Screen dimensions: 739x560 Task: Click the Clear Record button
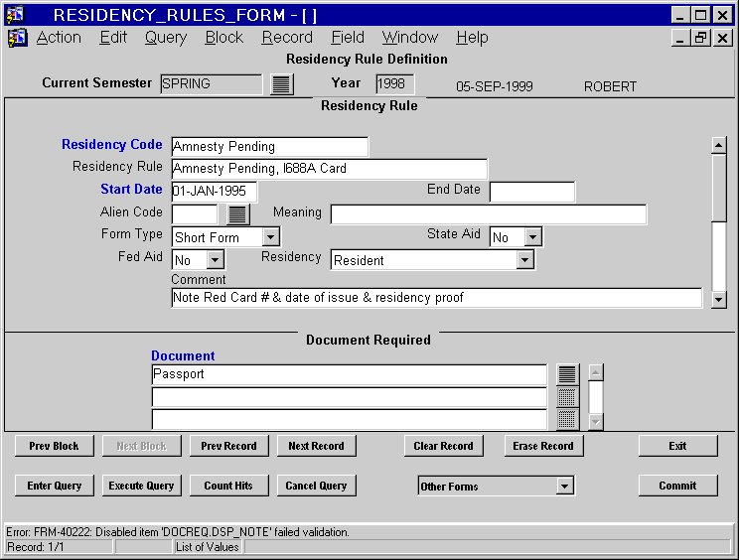[443, 446]
